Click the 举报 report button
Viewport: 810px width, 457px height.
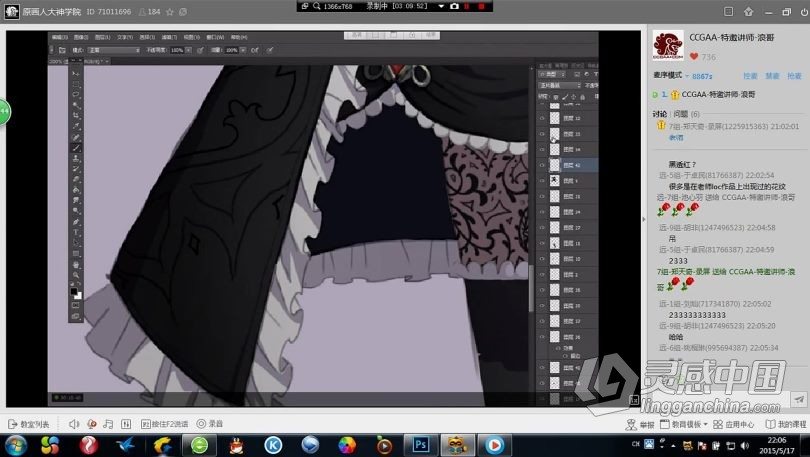coord(640,424)
